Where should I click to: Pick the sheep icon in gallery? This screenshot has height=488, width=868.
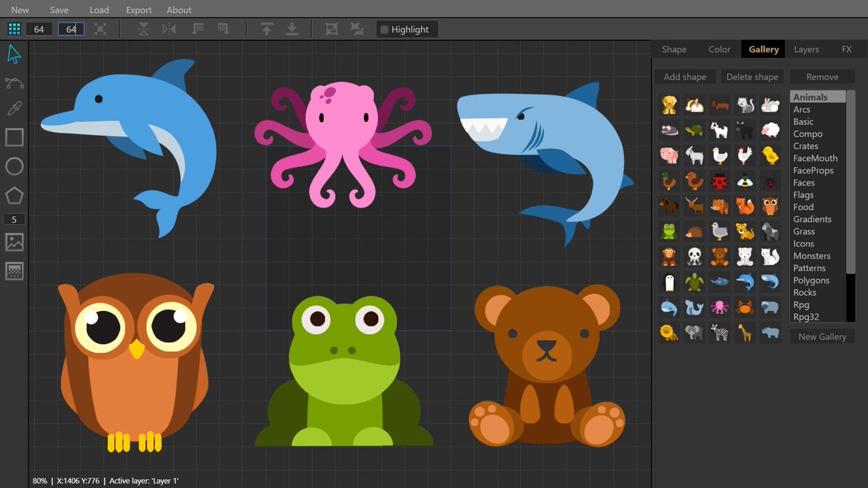pos(770,130)
